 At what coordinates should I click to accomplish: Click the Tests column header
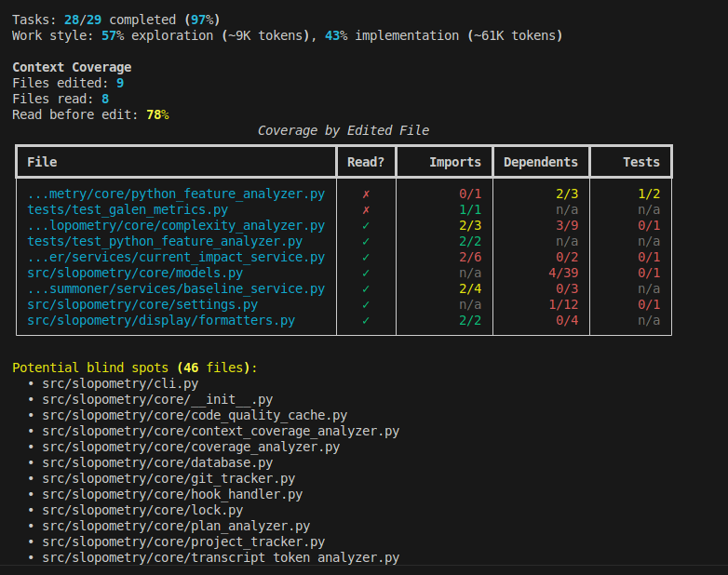click(641, 162)
